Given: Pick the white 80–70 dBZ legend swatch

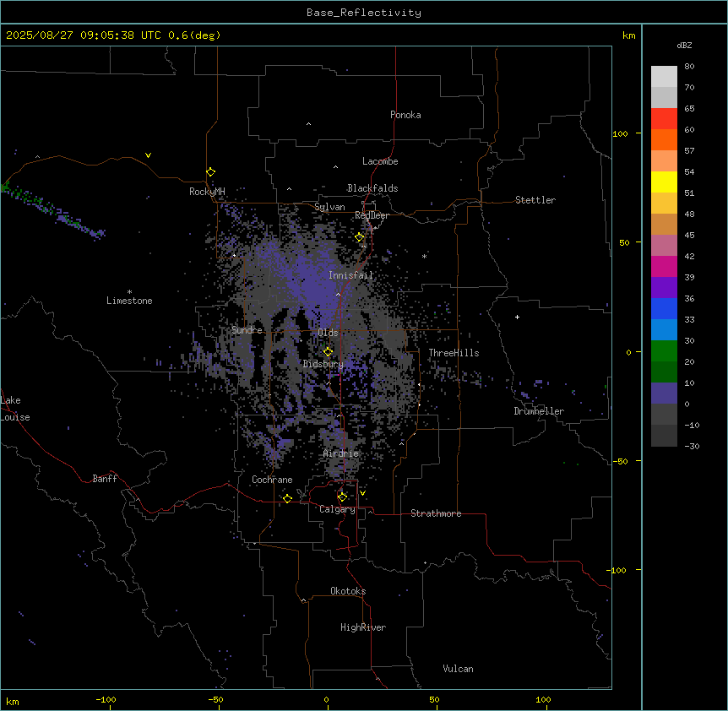Looking at the screenshot, I should pyautogui.click(x=664, y=77).
